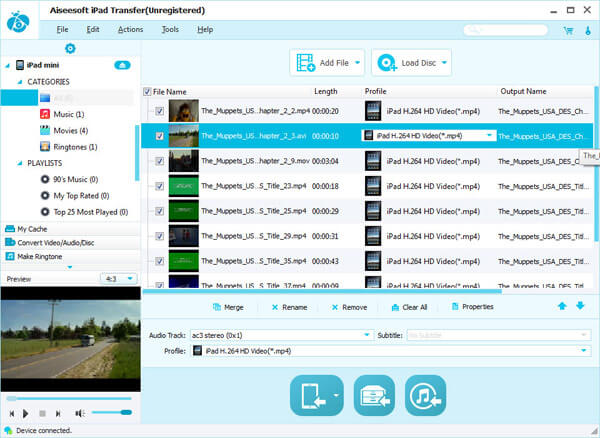Image resolution: width=600 pixels, height=438 pixels.
Task: Uncheck the Title_23.mp4 file checkbox
Action: (160, 186)
